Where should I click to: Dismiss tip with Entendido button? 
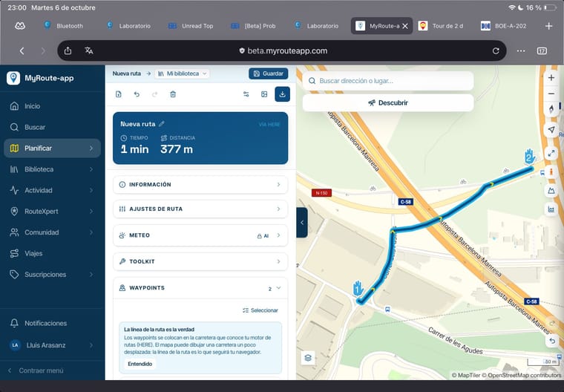(x=140, y=364)
